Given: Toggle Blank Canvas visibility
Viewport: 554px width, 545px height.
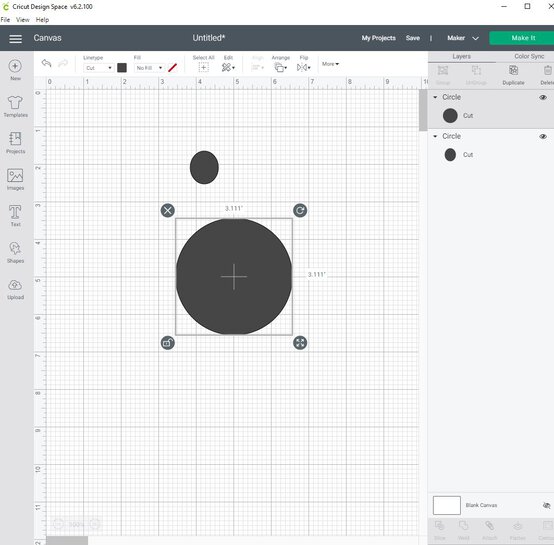Looking at the screenshot, I should (x=546, y=505).
